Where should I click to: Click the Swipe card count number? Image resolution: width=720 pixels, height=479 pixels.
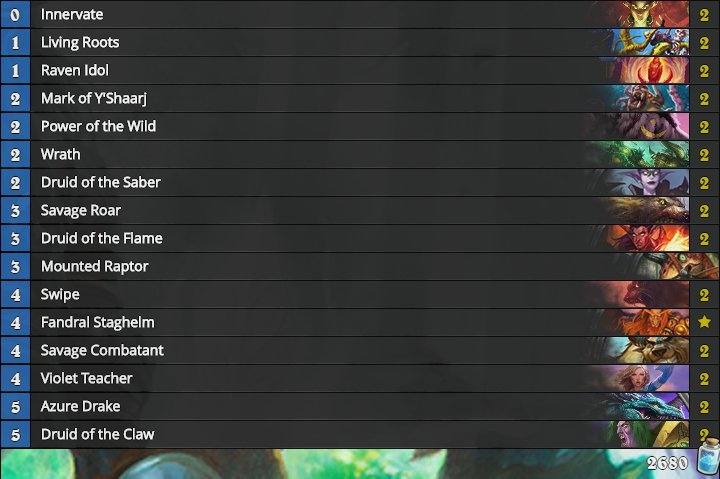point(704,294)
